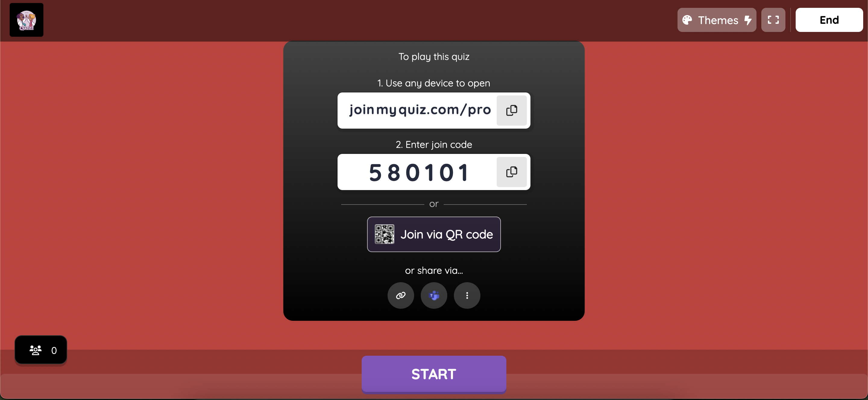Viewport: 868px width, 400px height.
Task: Click the copy icon next to join code
Action: tap(511, 171)
